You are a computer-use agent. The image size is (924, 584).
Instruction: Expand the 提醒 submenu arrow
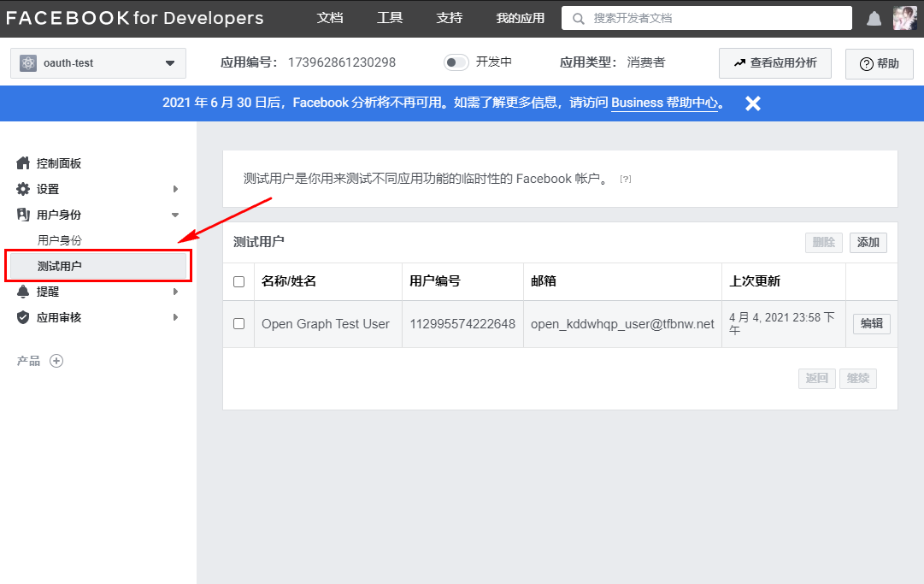[175, 292]
